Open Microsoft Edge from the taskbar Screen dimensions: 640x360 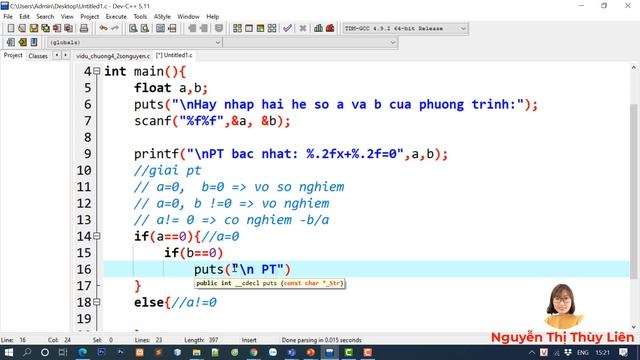click(82, 352)
